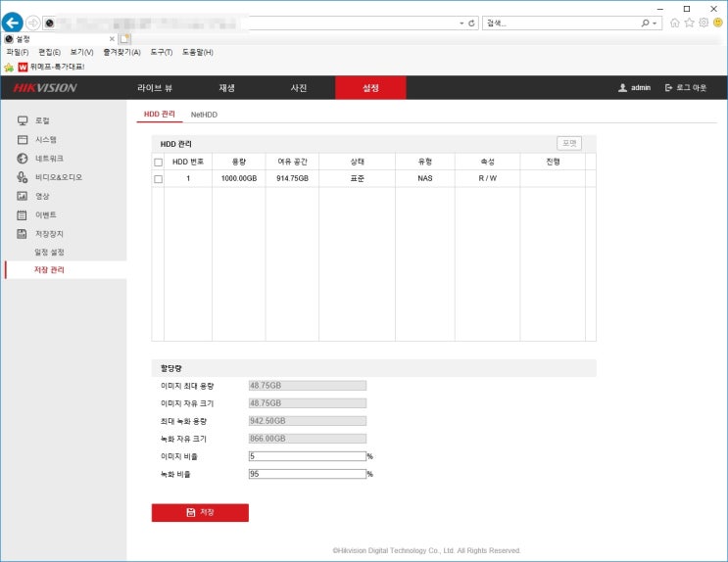This screenshot has width=728, height=562.
Task: Click the 포맷 format button
Action: pyautogui.click(x=569, y=143)
